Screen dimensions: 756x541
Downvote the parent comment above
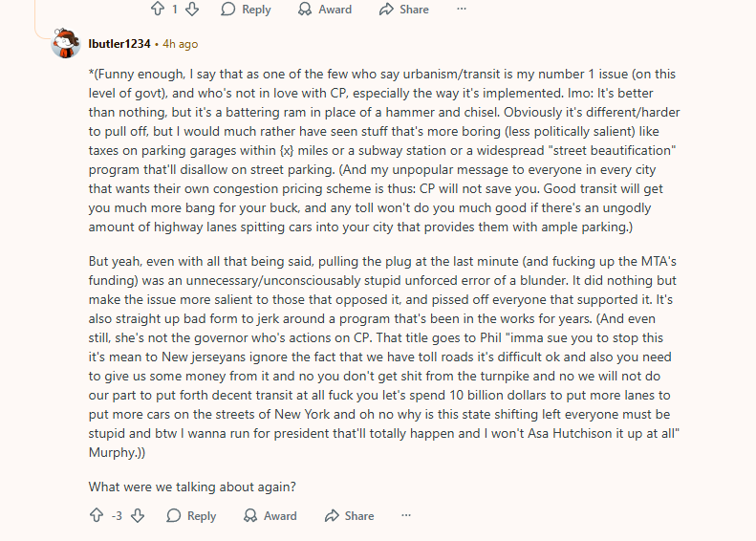pos(192,9)
